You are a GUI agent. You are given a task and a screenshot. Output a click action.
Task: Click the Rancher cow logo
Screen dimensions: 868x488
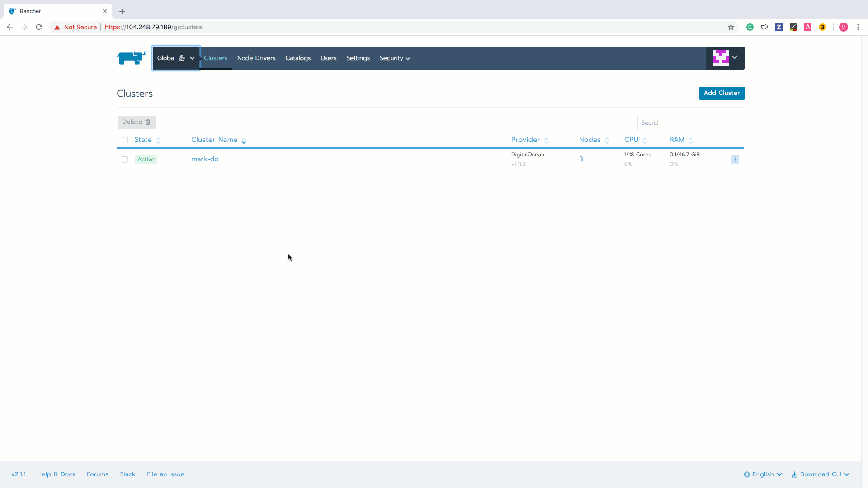pos(131,58)
